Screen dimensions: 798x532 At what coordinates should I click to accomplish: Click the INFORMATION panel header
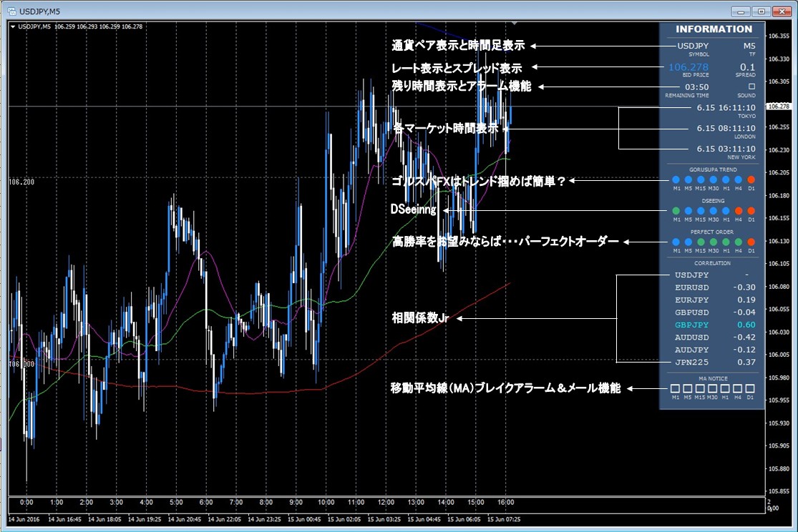coord(714,29)
